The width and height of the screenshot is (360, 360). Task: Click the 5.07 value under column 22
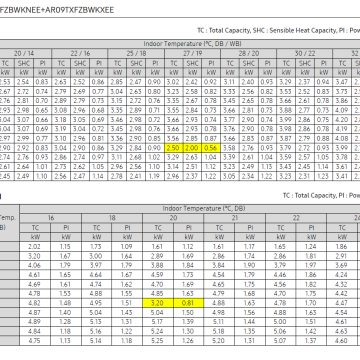pos(281,341)
